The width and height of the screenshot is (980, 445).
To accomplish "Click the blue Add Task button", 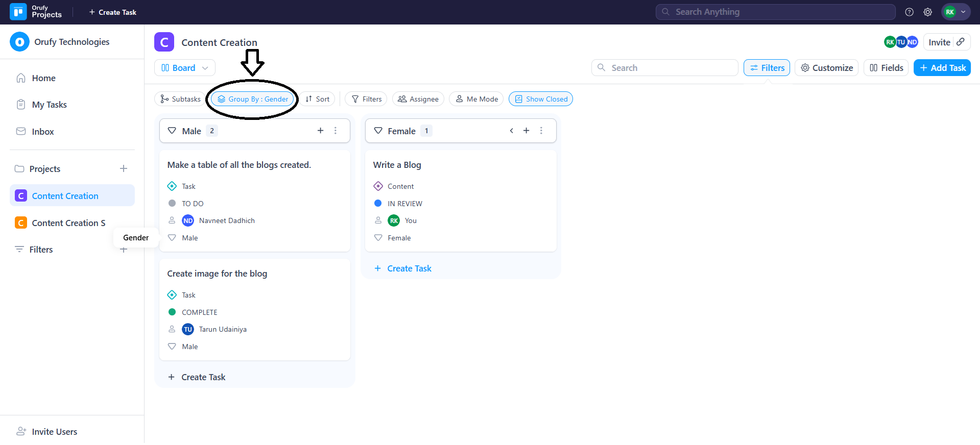I will [x=942, y=68].
